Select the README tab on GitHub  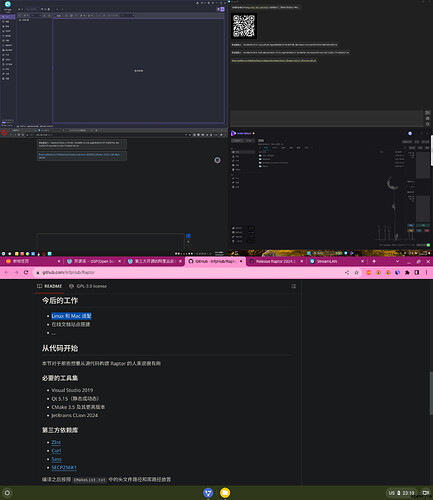tap(49, 286)
